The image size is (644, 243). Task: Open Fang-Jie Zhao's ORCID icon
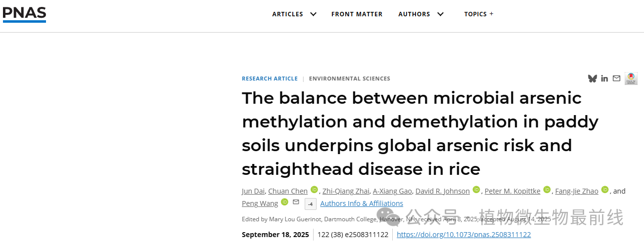[x=605, y=190]
